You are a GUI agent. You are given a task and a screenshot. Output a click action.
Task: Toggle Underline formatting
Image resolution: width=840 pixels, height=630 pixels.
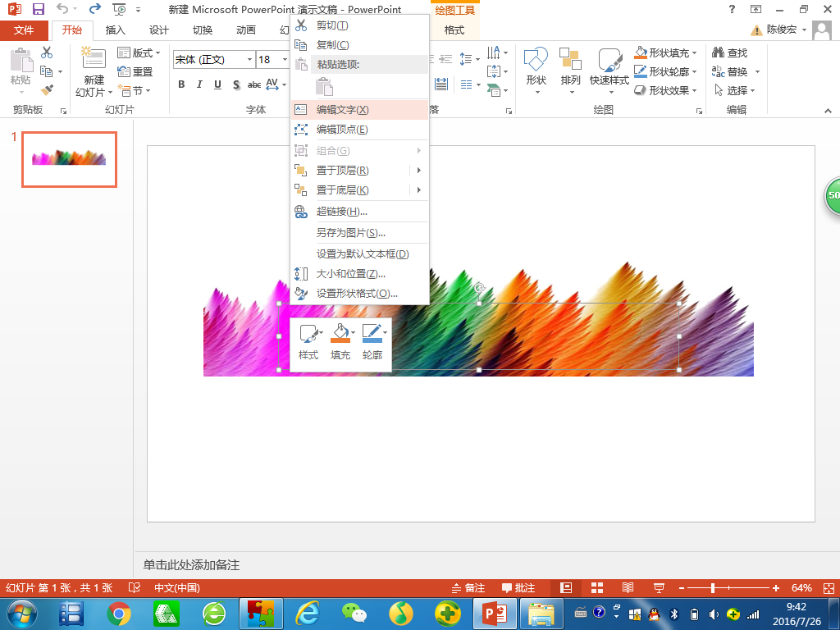217,84
